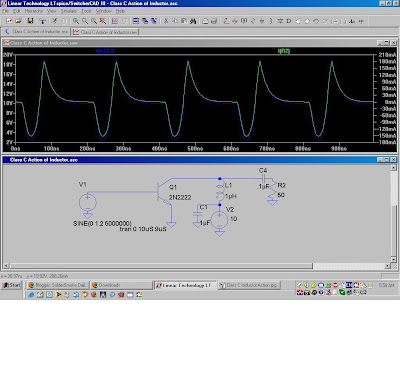Save the schematic with floppy icon
This screenshot has width=400, height=375.
point(30,21)
